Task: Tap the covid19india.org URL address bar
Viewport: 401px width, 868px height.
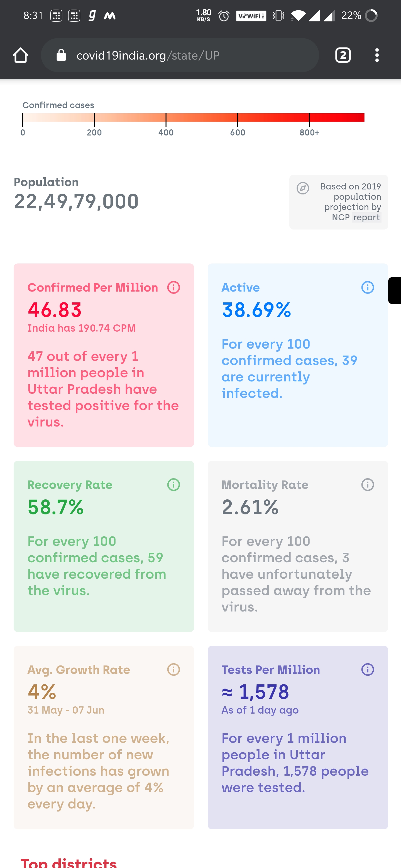Action: (180, 55)
